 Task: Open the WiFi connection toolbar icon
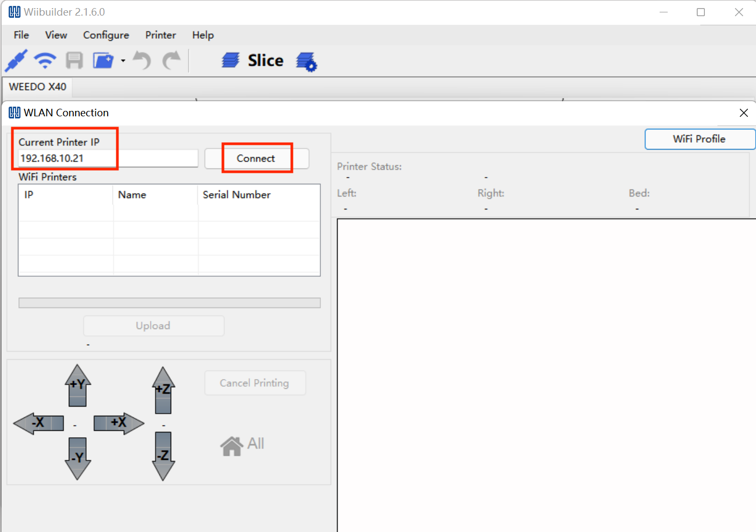[x=45, y=60]
